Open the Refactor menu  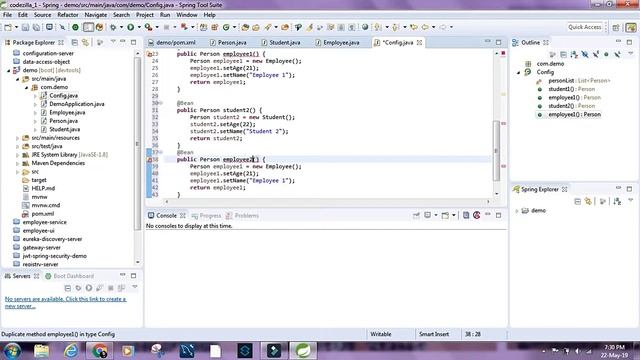click(x=68, y=15)
